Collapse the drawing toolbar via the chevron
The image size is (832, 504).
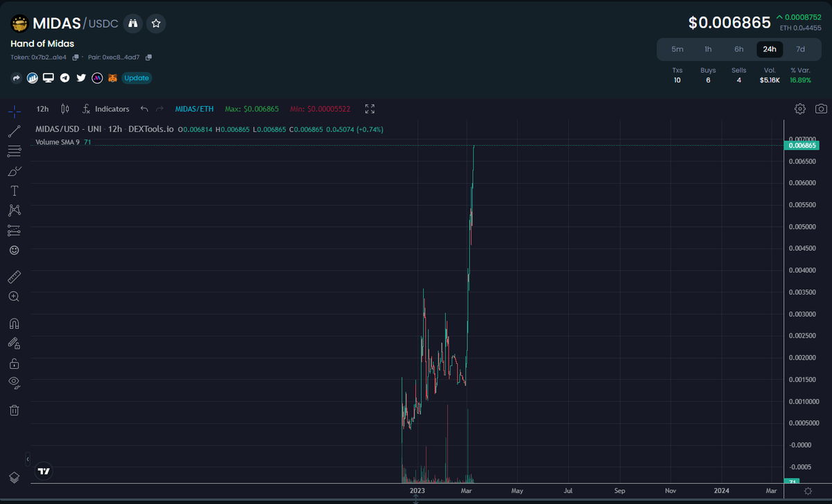[x=26, y=459]
